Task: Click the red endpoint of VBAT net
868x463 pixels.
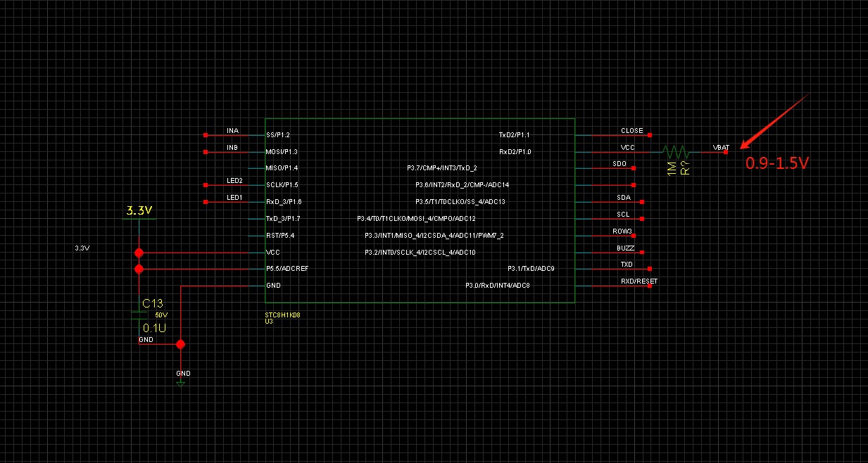Action: tap(726, 151)
